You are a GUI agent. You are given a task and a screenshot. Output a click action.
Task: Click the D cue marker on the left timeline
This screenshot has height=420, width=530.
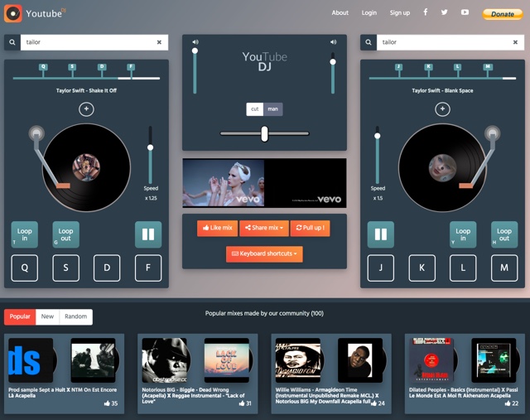coord(102,67)
